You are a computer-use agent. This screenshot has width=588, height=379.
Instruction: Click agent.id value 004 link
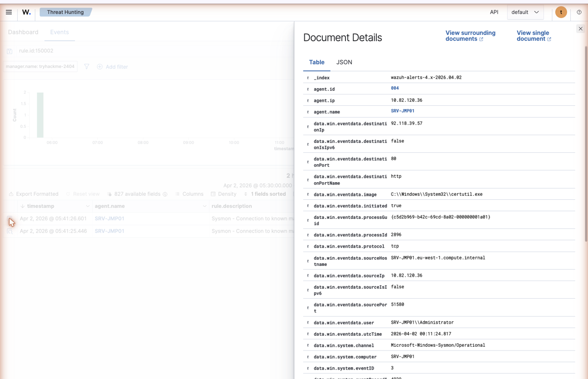click(395, 88)
